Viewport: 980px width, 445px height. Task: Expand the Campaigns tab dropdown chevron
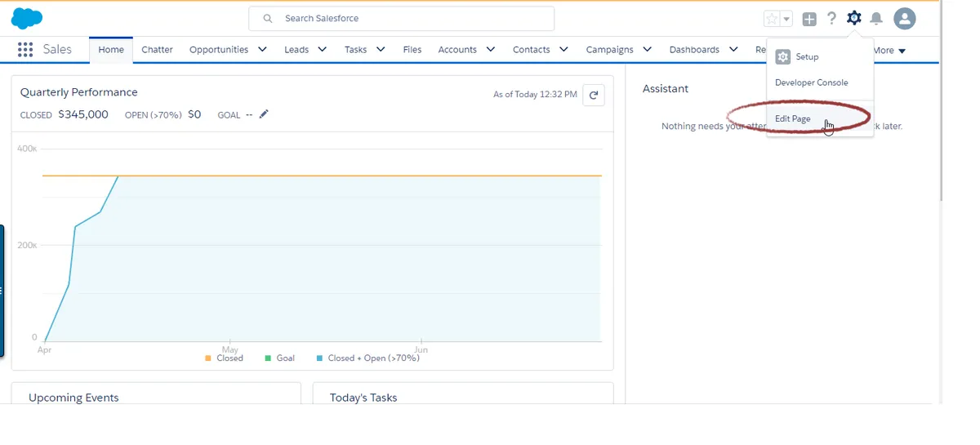pos(647,50)
